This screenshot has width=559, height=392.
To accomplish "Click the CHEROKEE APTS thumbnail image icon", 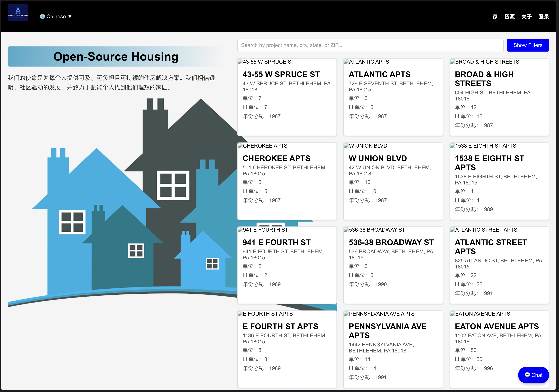I will pos(240,146).
